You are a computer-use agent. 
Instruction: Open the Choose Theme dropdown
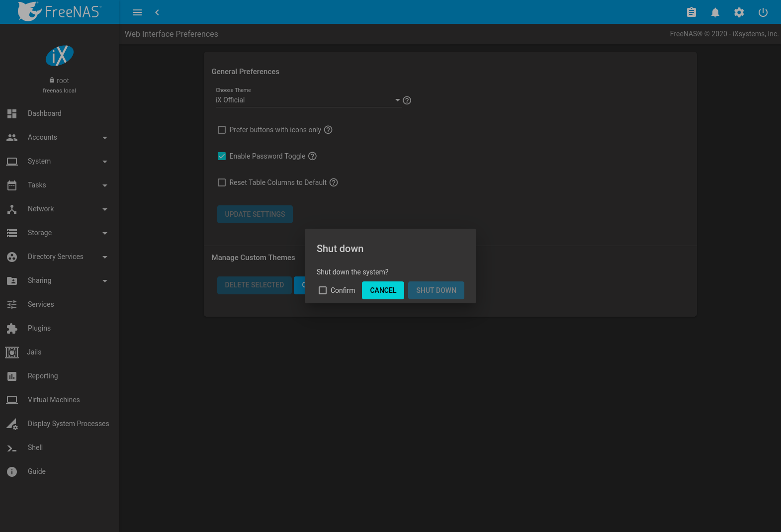click(307, 100)
